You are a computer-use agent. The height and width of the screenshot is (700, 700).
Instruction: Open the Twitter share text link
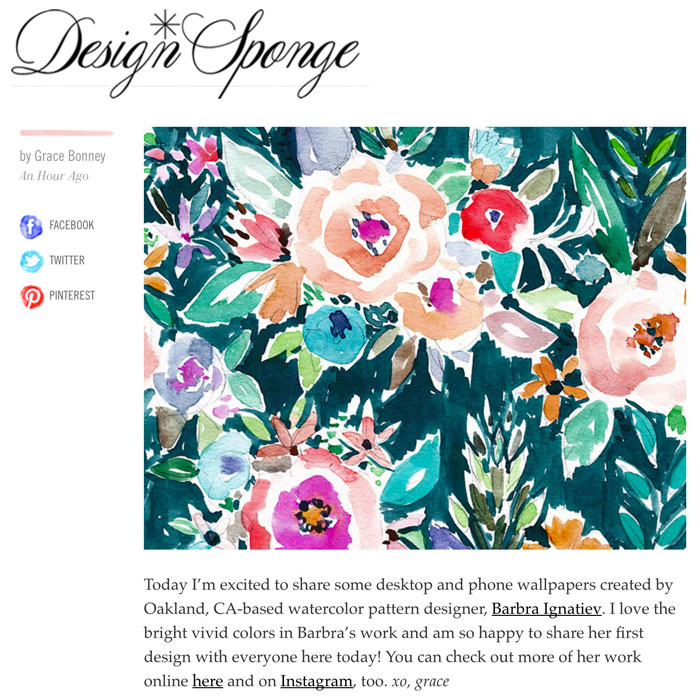click(x=67, y=260)
